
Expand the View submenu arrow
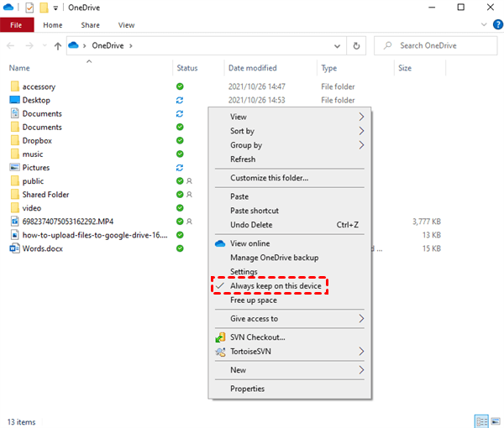[361, 117]
